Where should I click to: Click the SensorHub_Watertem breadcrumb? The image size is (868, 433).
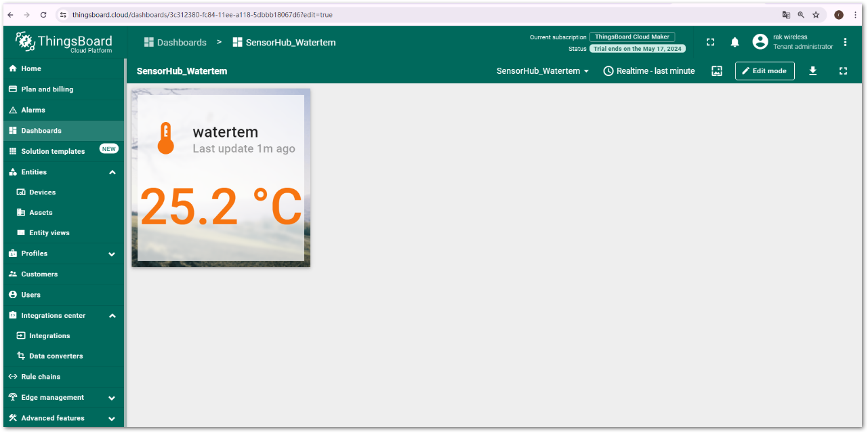pos(284,42)
